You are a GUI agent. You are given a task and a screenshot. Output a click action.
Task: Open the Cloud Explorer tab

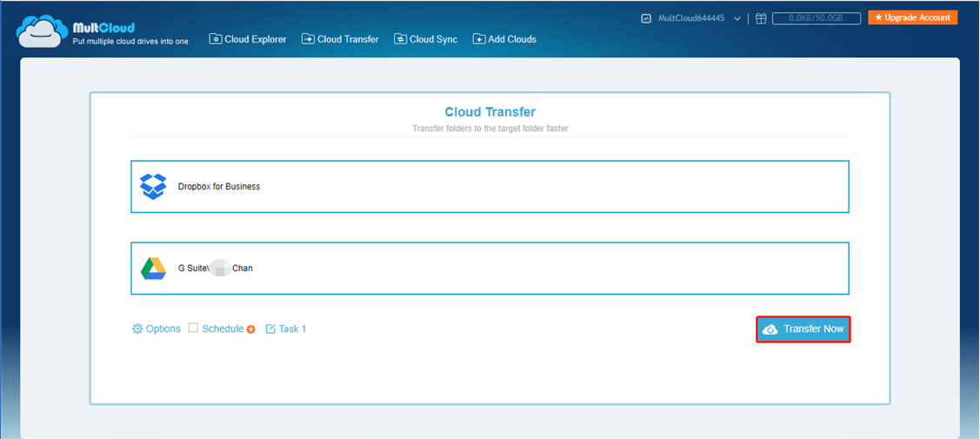(x=248, y=39)
